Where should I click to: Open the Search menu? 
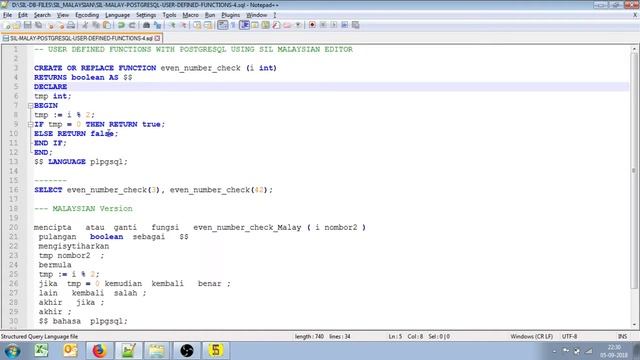click(x=42, y=15)
